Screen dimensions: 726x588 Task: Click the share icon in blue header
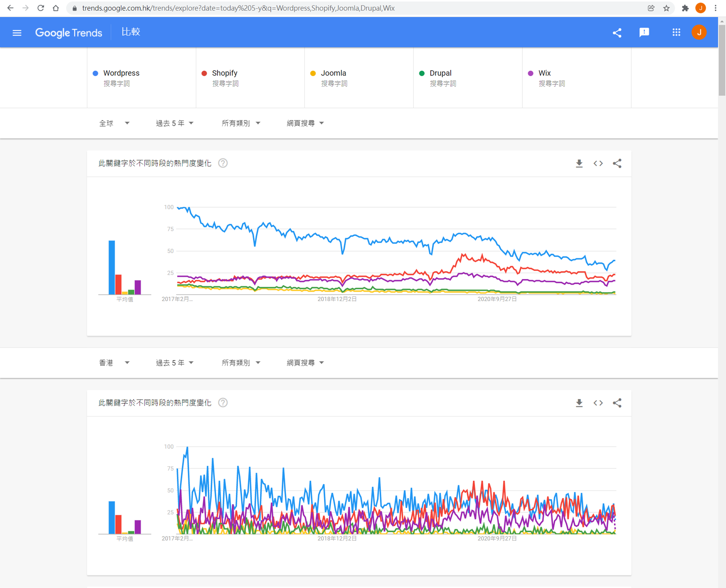coord(617,33)
